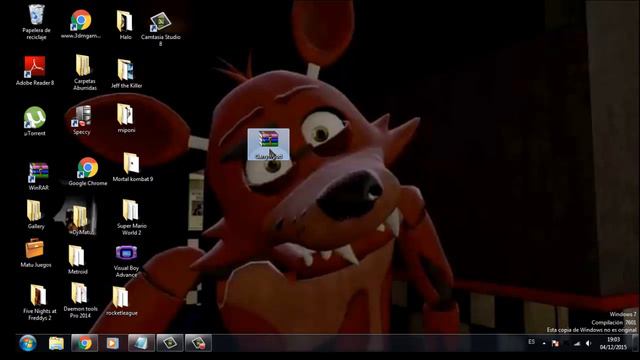Select the Carpetas Aburridas folder
Screen dimensions: 640x360
click(x=84, y=72)
